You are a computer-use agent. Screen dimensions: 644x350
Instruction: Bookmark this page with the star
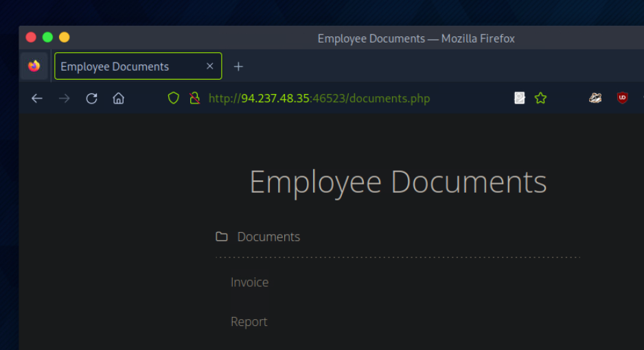tap(540, 98)
